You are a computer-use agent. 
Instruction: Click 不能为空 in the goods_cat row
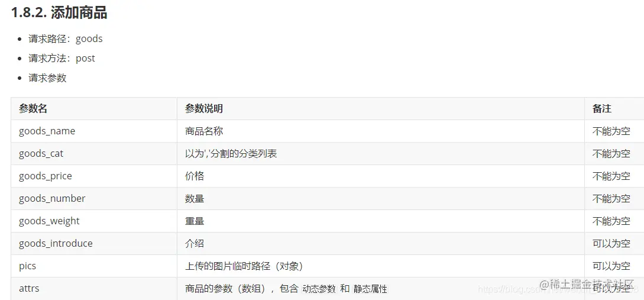point(611,154)
